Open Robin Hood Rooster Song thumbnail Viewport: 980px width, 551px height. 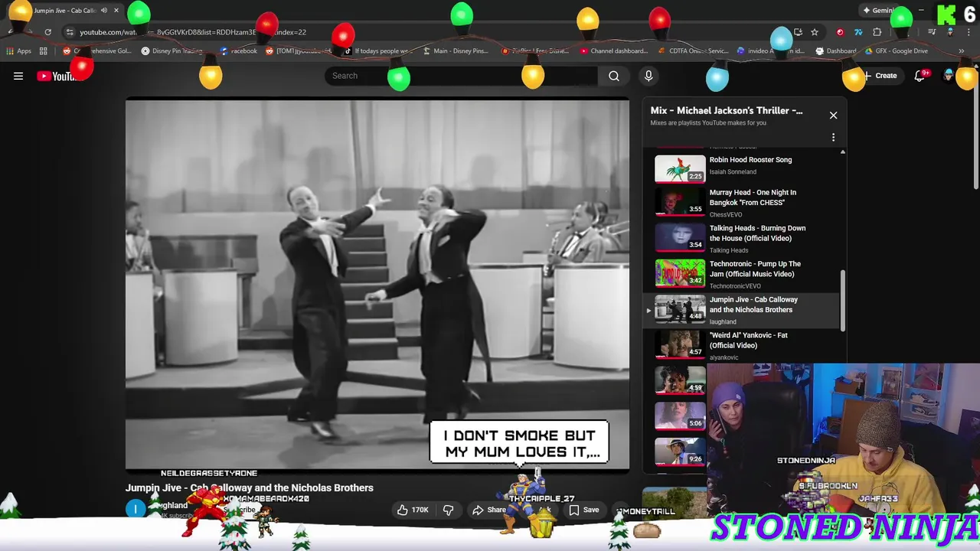coord(680,168)
